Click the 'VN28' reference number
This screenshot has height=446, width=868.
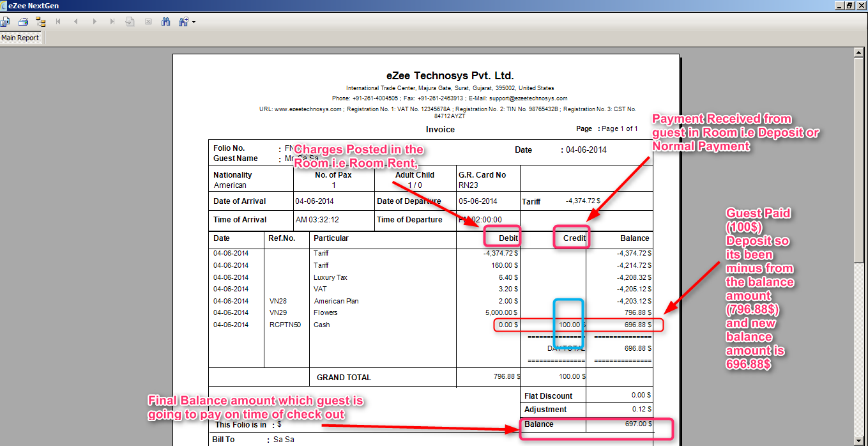pyautogui.click(x=278, y=301)
